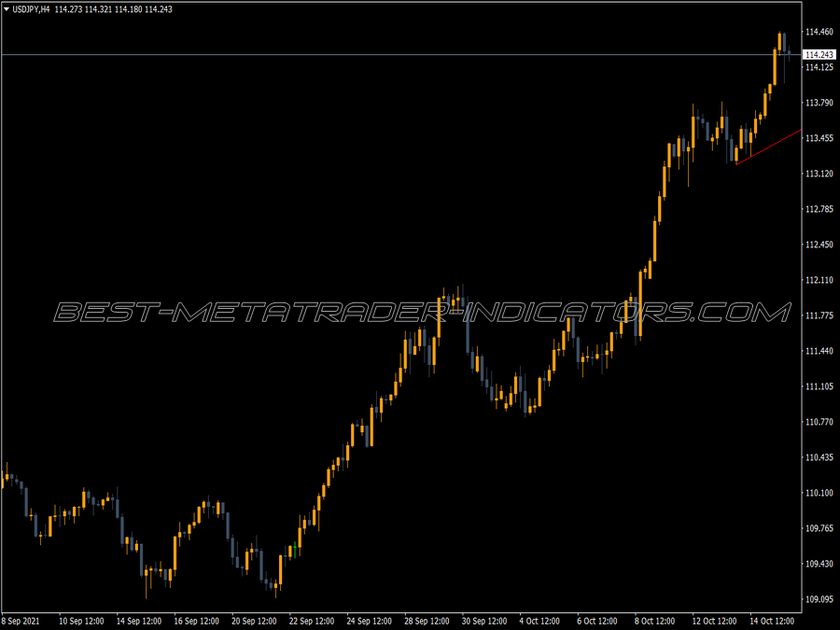The image size is (840, 630).
Task: Select the 110.100 price scale label
Action: 819,493
